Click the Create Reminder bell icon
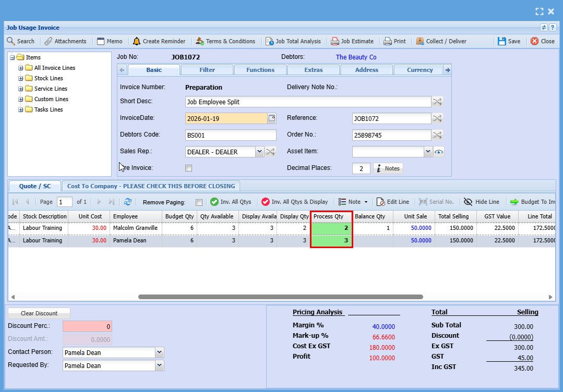 pos(137,41)
